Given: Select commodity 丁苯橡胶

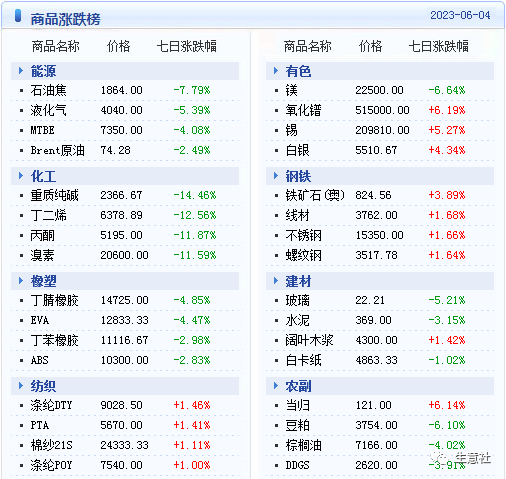Looking at the screenshot, I should (54, 340).
